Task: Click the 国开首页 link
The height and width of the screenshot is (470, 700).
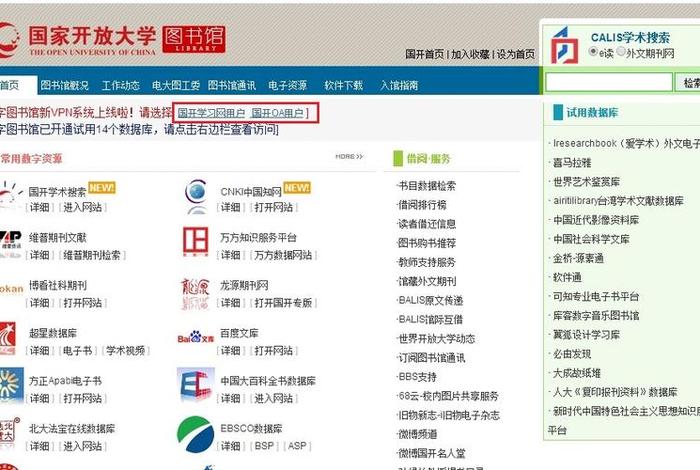Action: pyautogui.click(x=425, y=54)
